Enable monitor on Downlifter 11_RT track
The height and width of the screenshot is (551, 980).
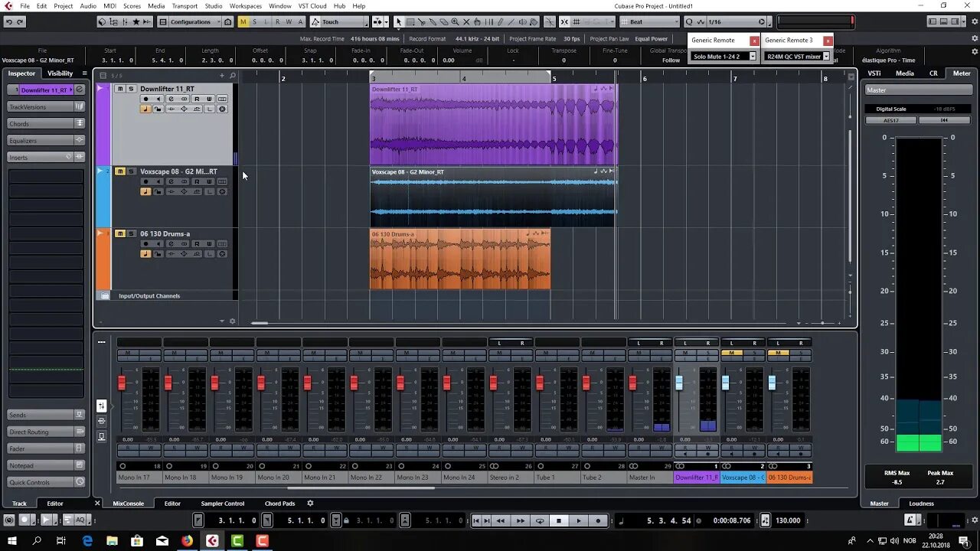coord(158,99)
